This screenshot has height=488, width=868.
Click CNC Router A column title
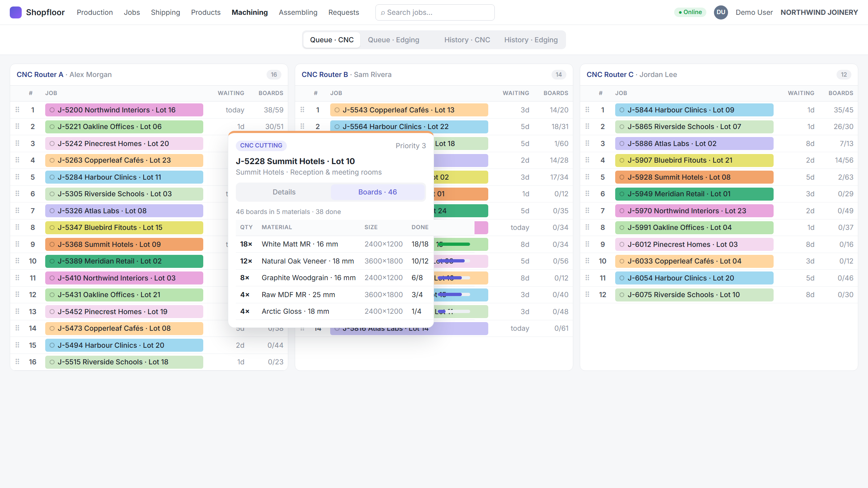pyautogui.click(x=40, y=74)
